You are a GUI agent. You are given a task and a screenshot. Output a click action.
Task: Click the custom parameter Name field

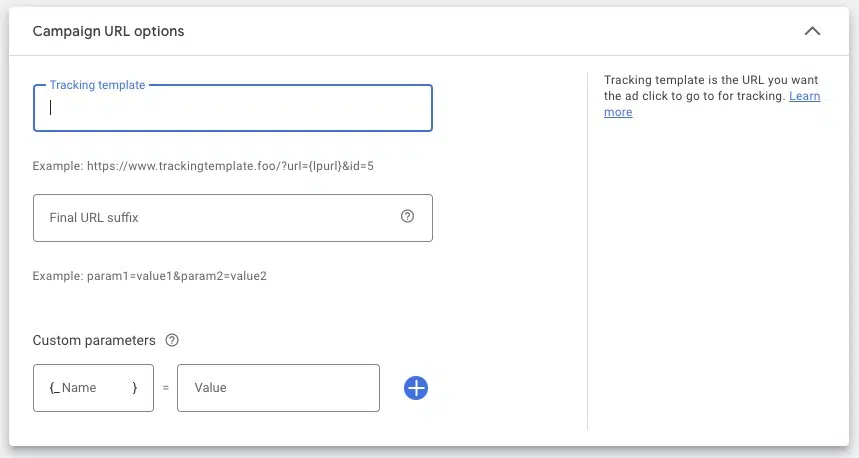93,388
